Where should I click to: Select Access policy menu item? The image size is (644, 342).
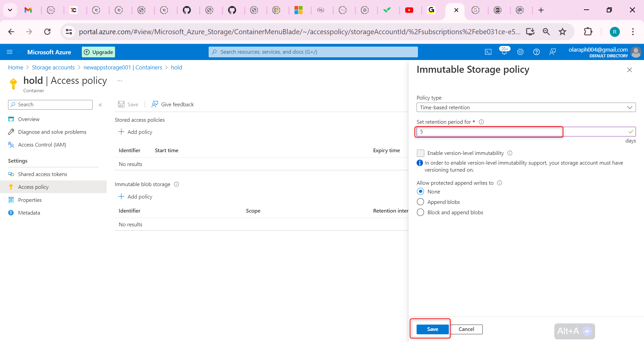pyautogui.click(x=54, y=187)
